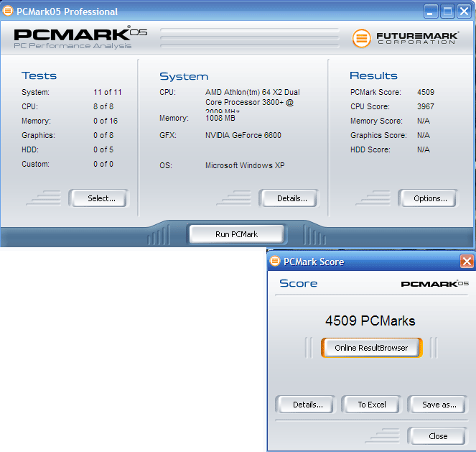The width and height of the screenshot is (476, 452).
Task: Click the HDD Score N/A value
Action: 424,149
